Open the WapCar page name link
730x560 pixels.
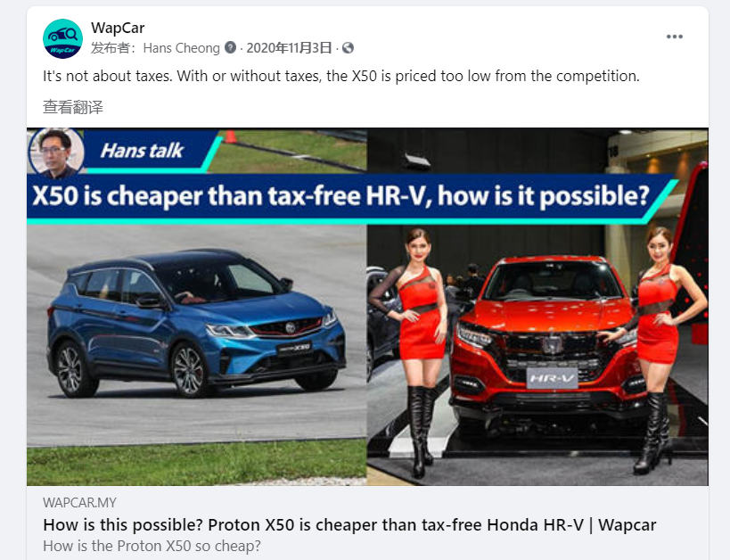[x=118, y=28]
